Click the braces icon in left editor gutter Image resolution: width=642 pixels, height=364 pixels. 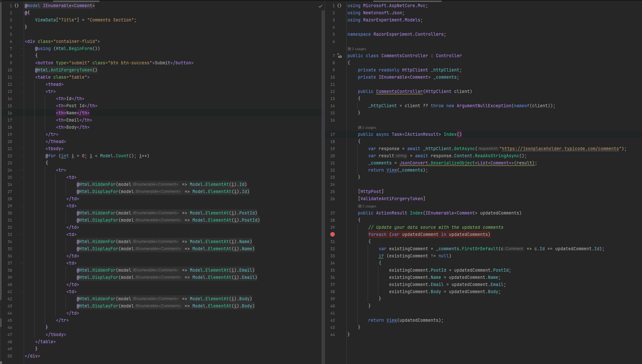pyautogui.click(x=17, y=6)
